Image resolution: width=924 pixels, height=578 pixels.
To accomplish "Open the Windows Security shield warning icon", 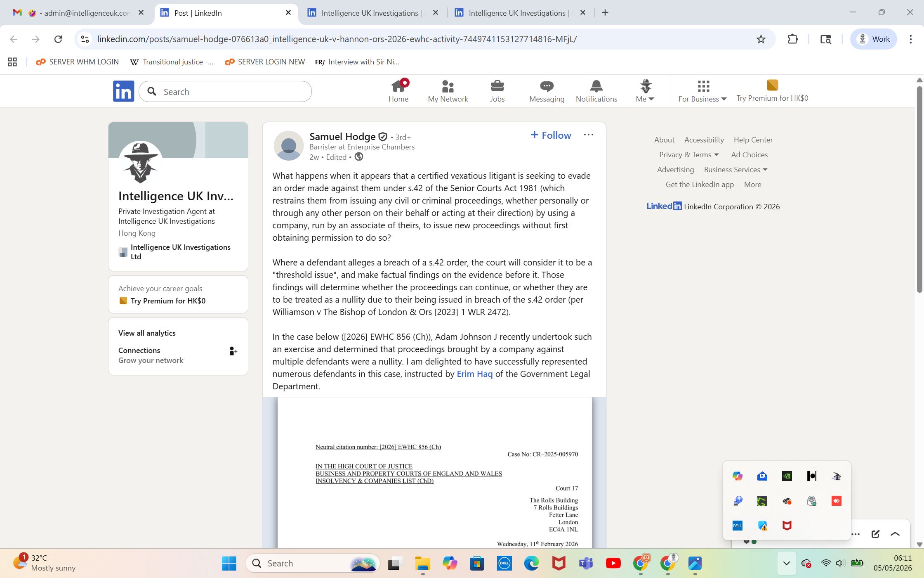I will coord(762,526).
